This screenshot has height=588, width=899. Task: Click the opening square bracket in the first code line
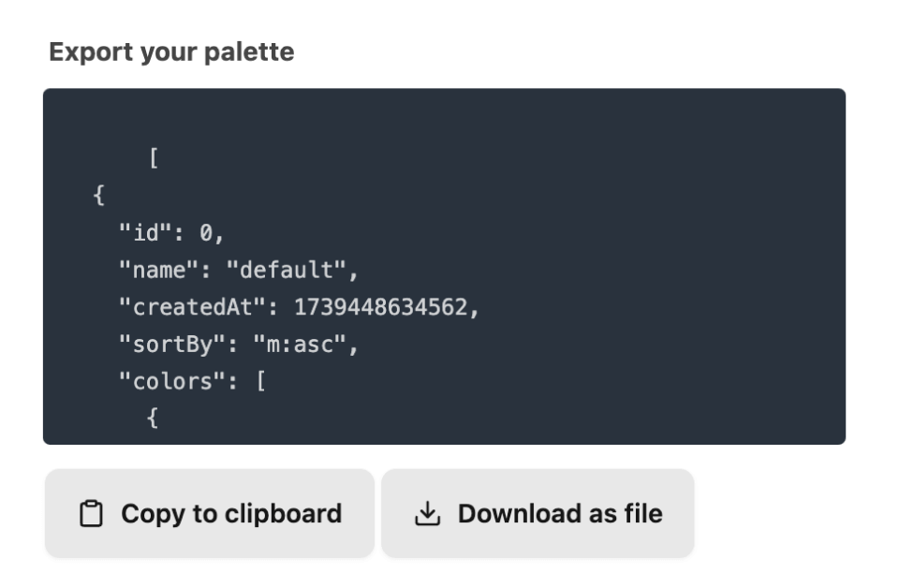pos(153,157)
